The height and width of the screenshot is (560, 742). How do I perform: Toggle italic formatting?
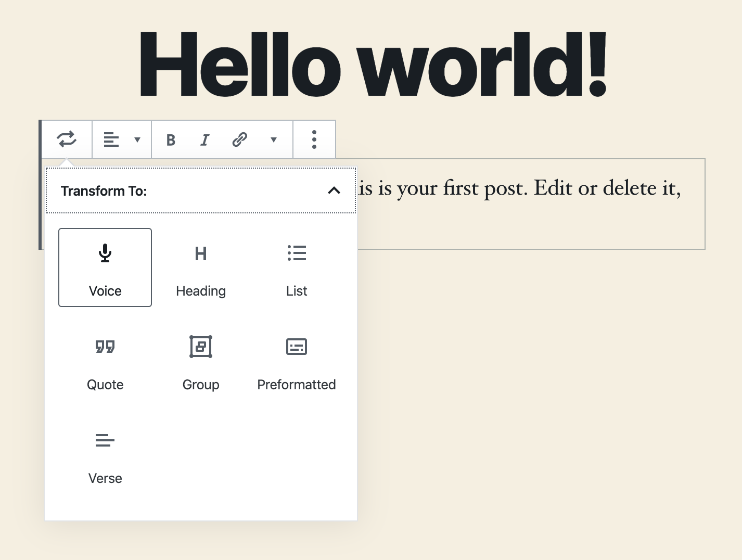click(205, 139)
